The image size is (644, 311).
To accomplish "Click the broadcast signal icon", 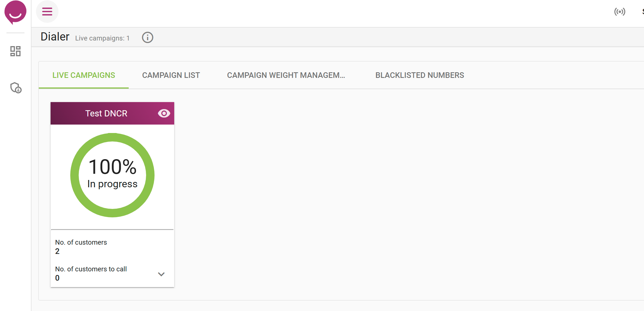I will [620, 12].
